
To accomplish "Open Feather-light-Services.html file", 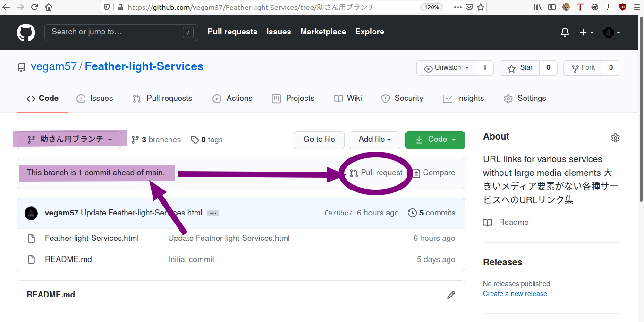I will click(92, 238).
